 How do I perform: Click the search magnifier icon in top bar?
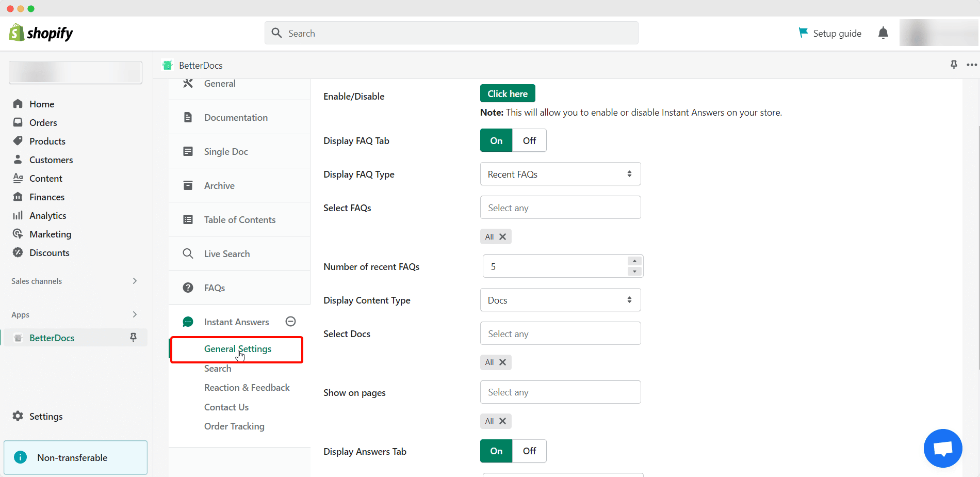(277, 33)
